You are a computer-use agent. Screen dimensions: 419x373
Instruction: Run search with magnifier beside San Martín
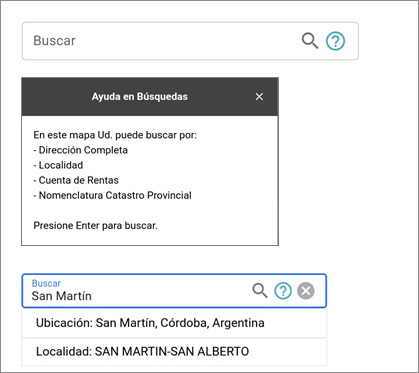coord(260,290)
